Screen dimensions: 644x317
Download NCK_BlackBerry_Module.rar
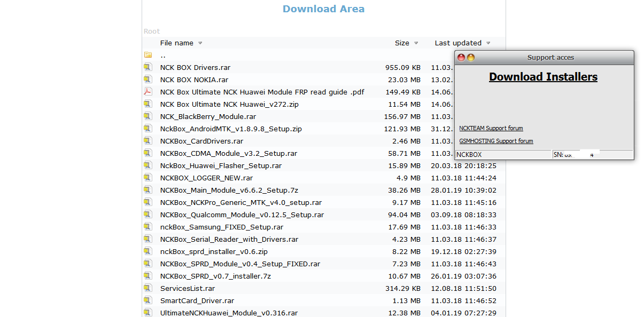(x=208, y=117)
